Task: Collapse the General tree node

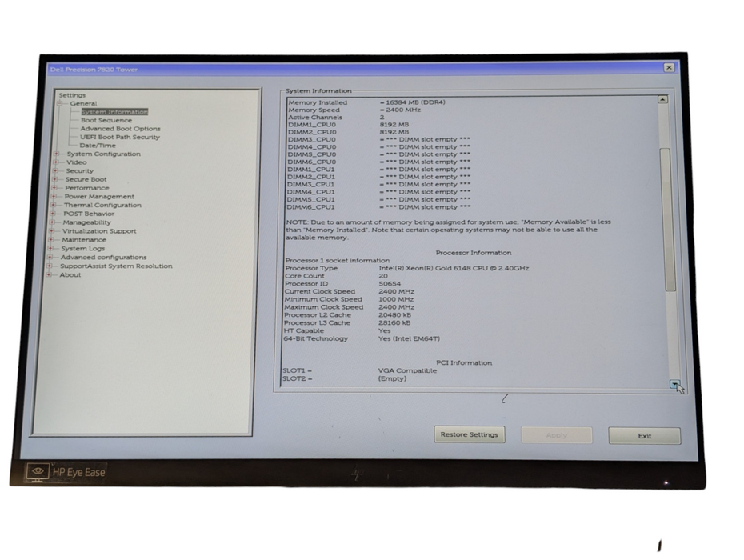Action: click(60, 103)
